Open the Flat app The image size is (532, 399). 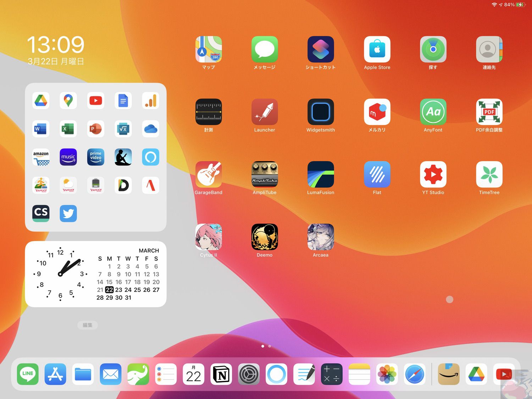click(377, 174)
